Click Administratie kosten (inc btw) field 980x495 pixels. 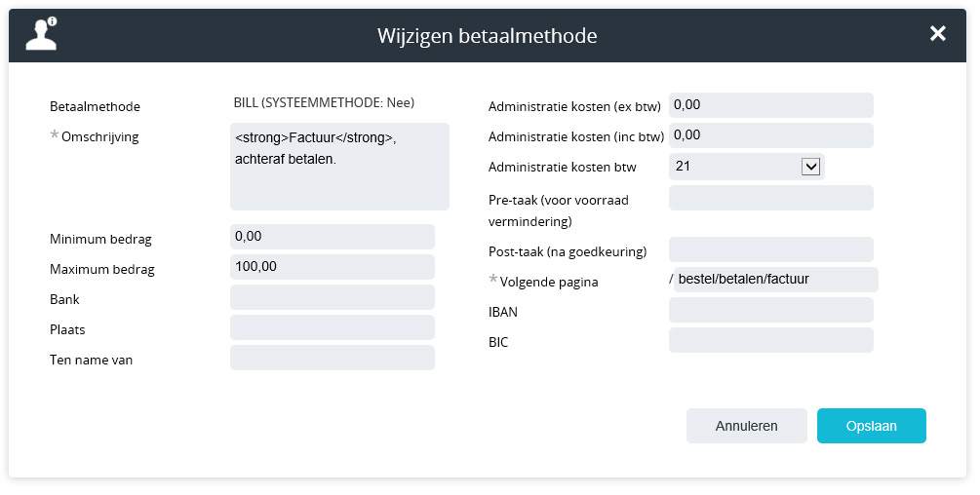(x=770, y=135)
